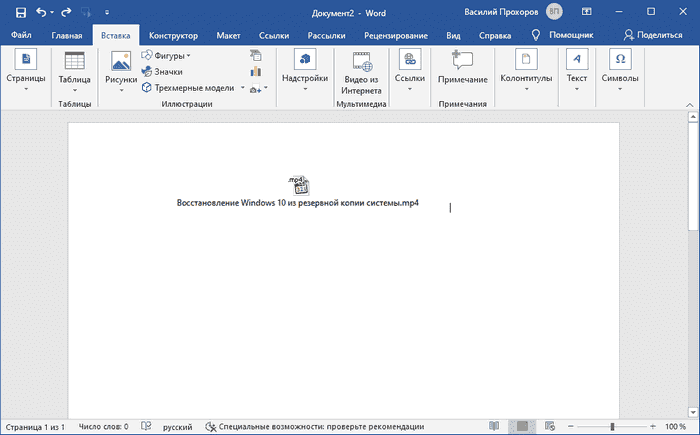Click the Помощник lightbulb icon
700x435 pixels.
pos(536,34)
